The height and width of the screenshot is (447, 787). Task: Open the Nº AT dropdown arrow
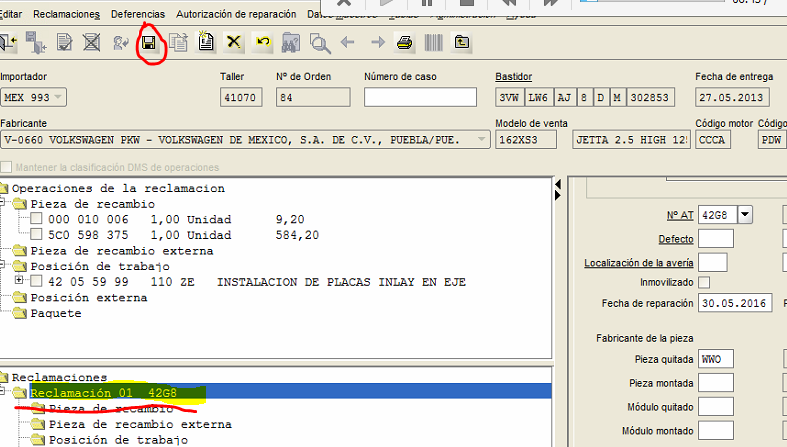(745, 214)
